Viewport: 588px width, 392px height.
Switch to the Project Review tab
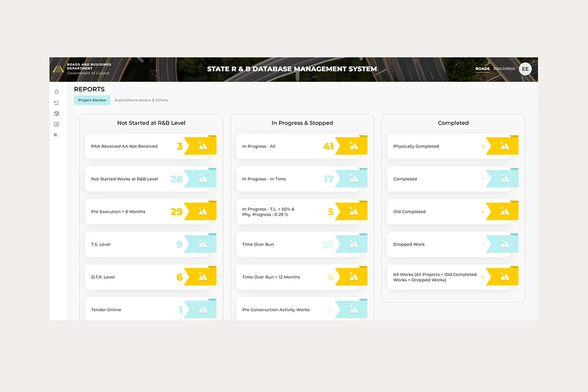click(x=92, y=100)
